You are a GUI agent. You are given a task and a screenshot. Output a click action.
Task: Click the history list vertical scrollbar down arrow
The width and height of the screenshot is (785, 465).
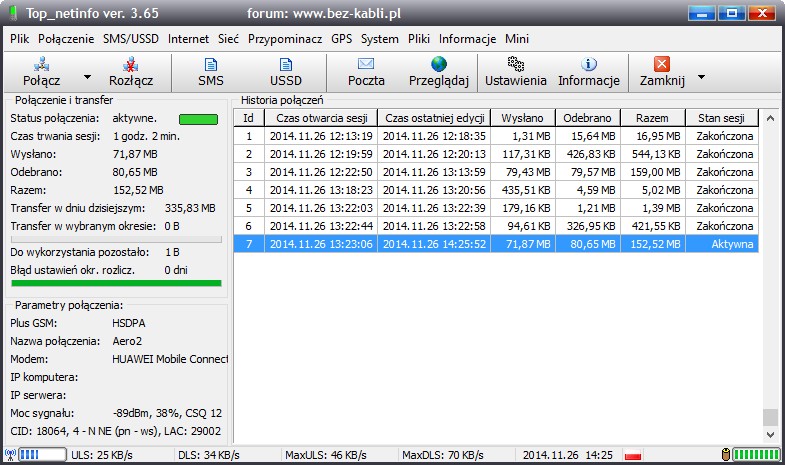(x=769, y=434)
